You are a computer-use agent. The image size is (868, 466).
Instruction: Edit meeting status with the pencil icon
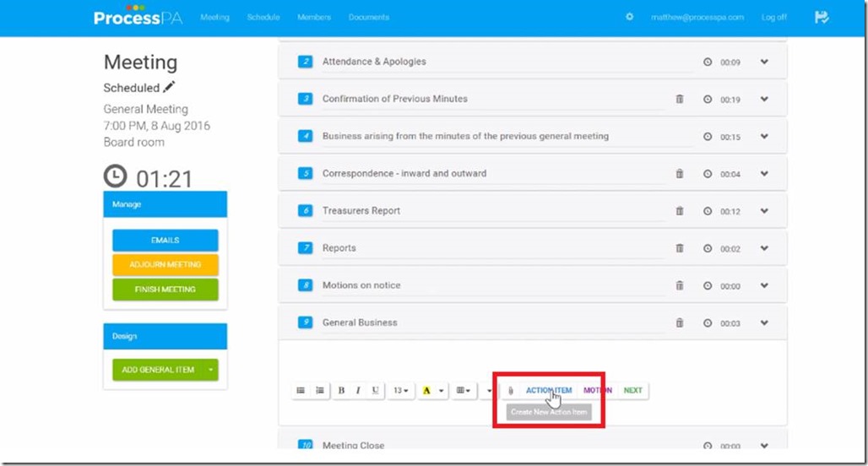(x=170, y=87)
